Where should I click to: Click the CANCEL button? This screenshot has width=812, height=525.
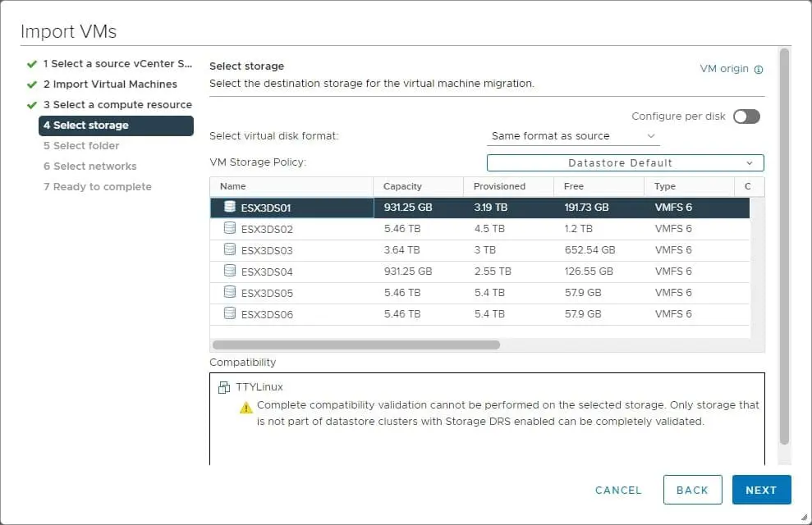(x=618, y=490)
